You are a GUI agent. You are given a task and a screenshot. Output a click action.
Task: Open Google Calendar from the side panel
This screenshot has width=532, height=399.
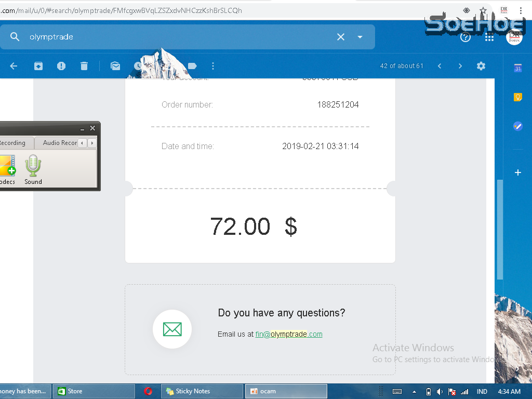(517, 68)
